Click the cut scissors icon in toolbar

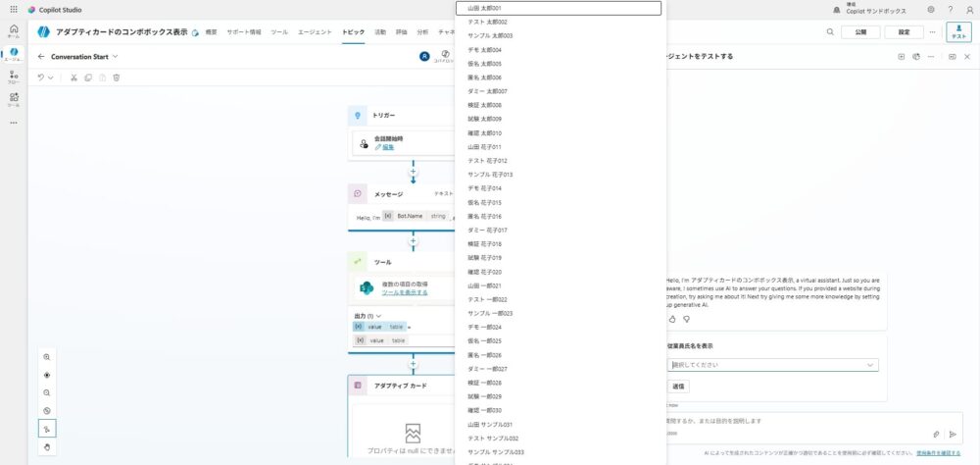(73, 77)
